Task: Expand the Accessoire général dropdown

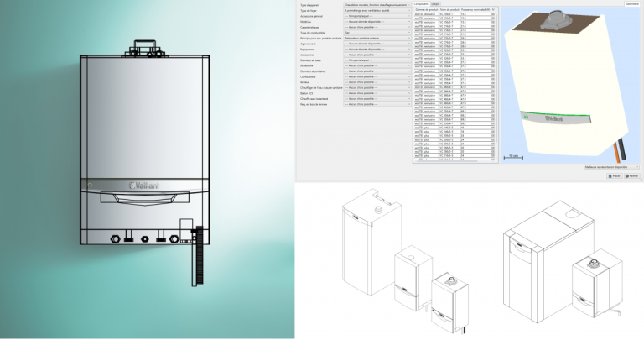Action: 377,16
